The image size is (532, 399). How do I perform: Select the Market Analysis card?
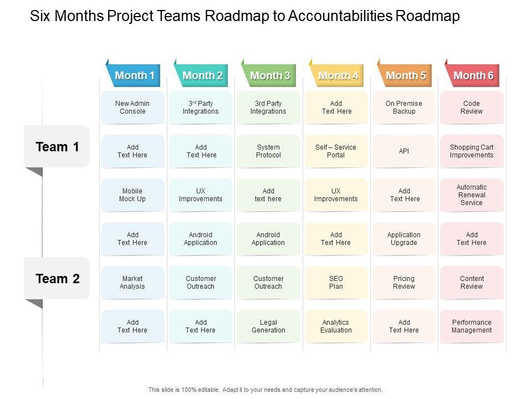pyautogui.click(x=132, y=283)
